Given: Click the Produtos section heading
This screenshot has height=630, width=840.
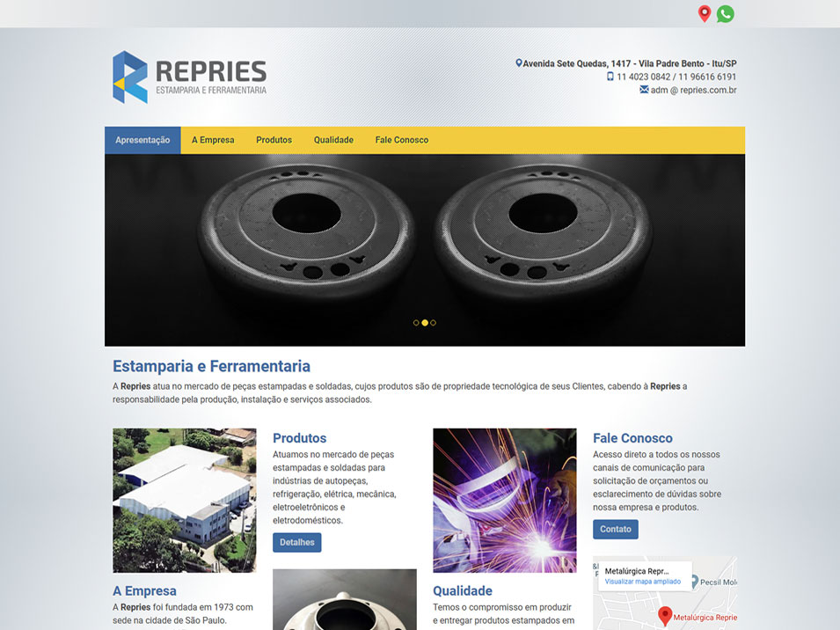Looking at the screenshot, I should 299,437.
